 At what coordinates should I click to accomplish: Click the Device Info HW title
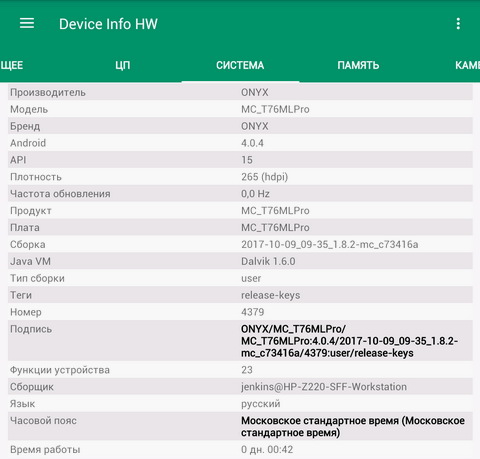tap(108, 24)
